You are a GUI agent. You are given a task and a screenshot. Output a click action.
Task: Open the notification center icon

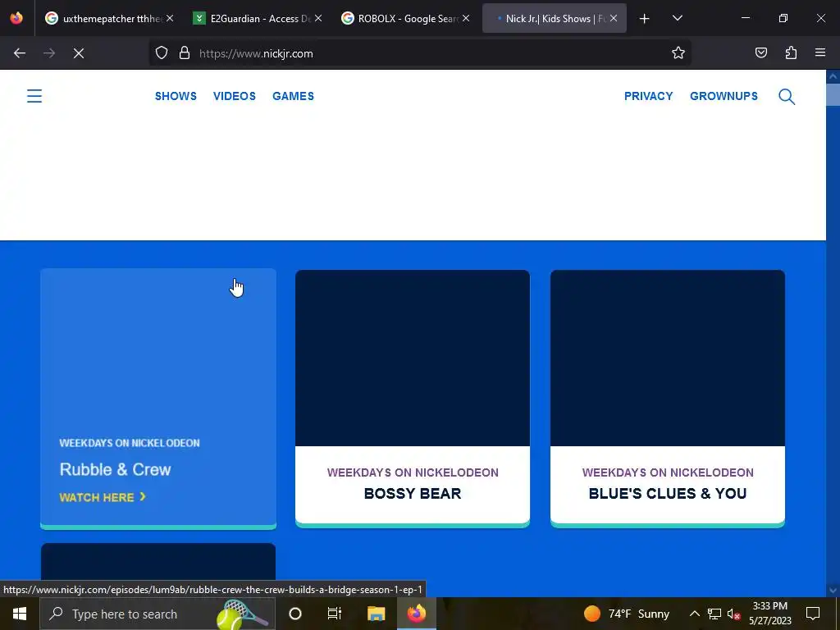[813, 614]
